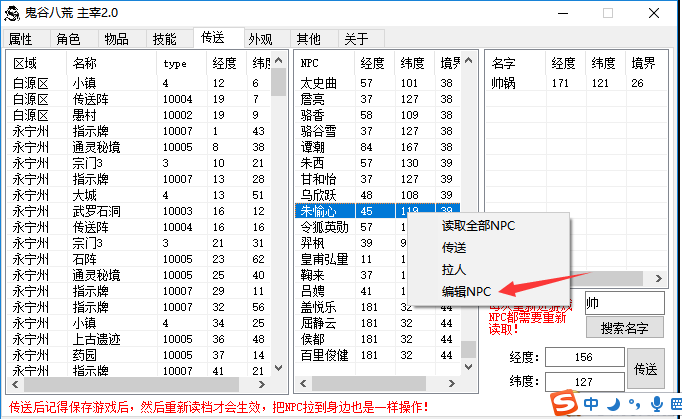Select NPC 甘和怡 in the list
Viewport: 682px width, 419px height.
378,179
